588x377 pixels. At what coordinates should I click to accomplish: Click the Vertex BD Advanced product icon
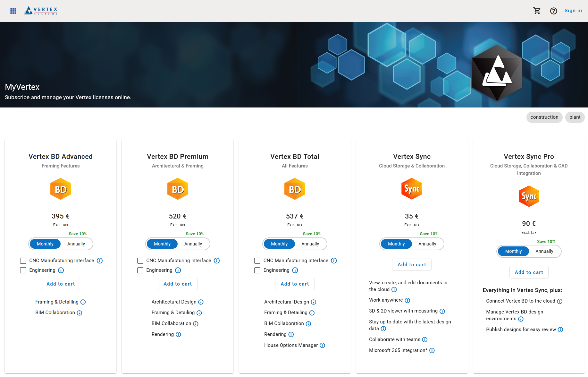point(61,189)
